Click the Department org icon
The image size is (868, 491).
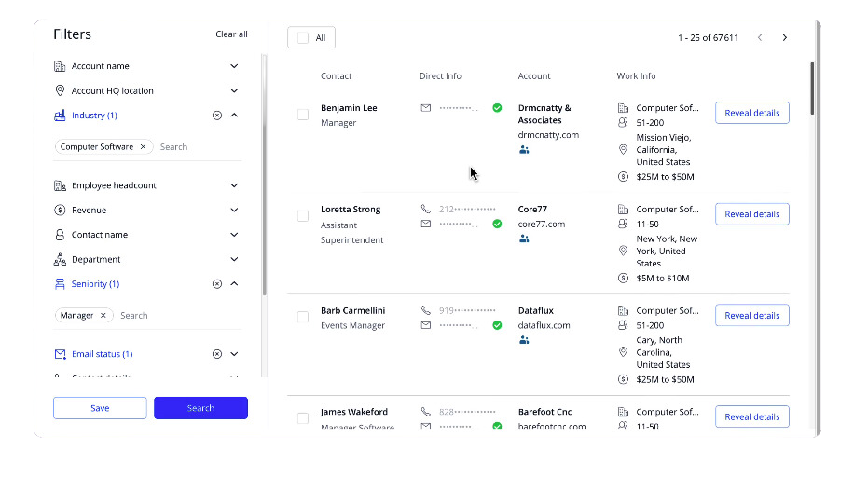pos(60,259)
